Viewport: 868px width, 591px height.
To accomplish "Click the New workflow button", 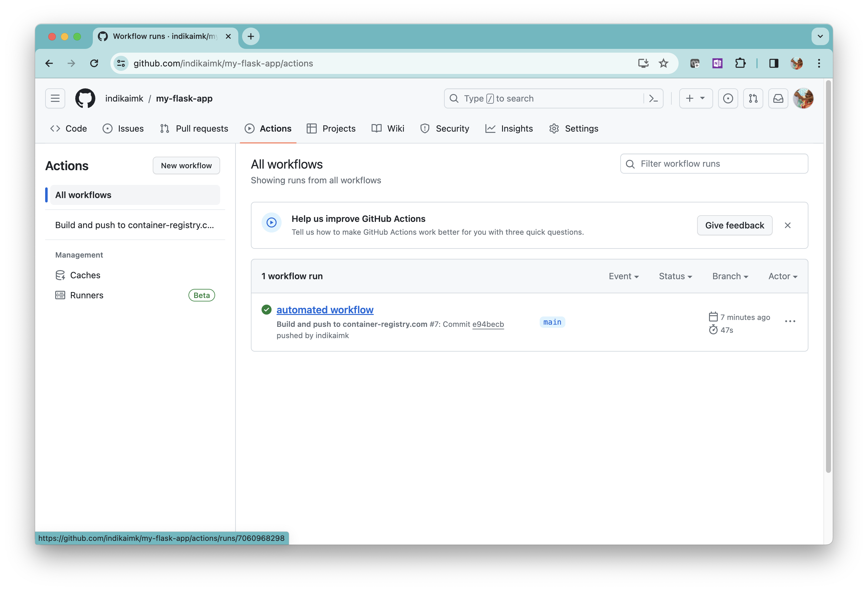I will point(186,165).
